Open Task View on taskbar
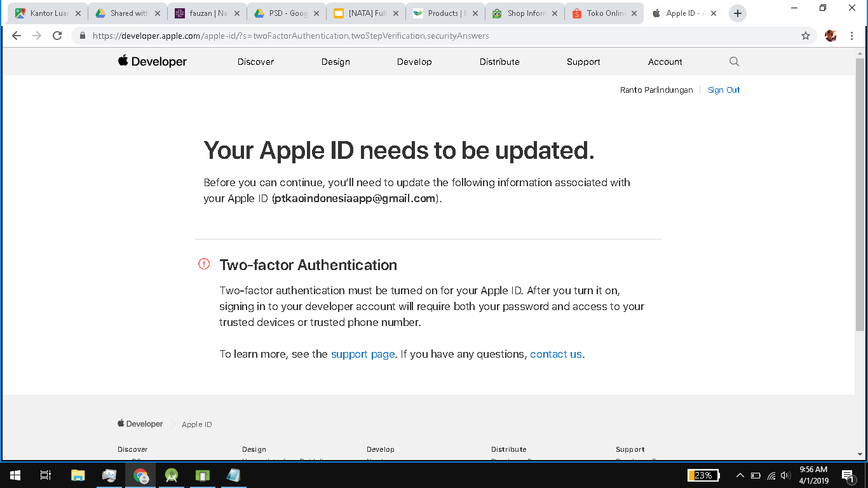This screenshot has height=488, width=868. click(x=46, y=475)
